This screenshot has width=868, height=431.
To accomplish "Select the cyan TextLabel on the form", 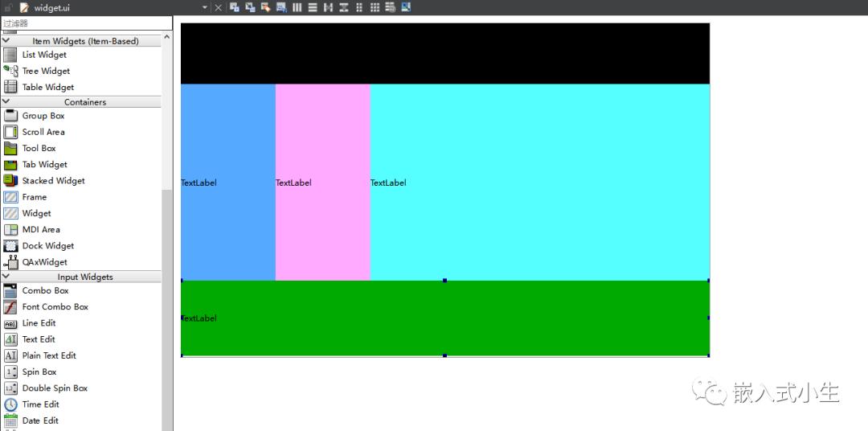I will pyautogui.click(x=540, y=183).
